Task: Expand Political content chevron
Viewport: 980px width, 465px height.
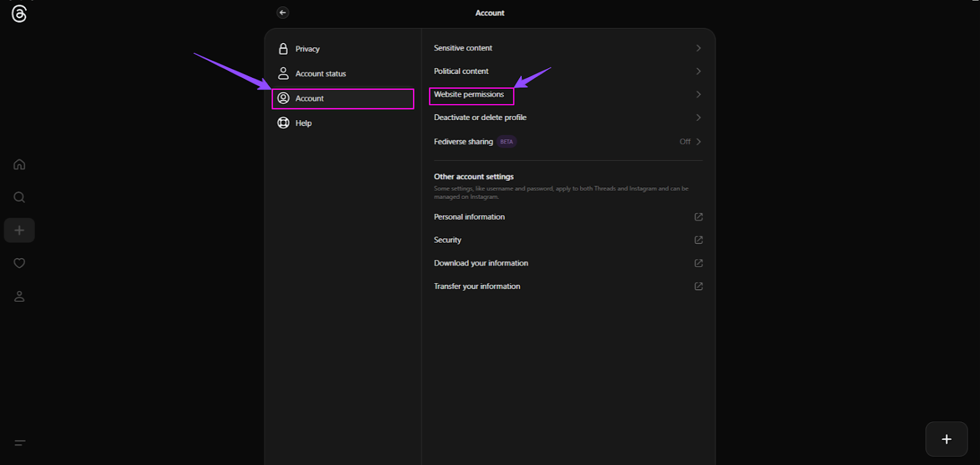Action: [x=698, y=71]
